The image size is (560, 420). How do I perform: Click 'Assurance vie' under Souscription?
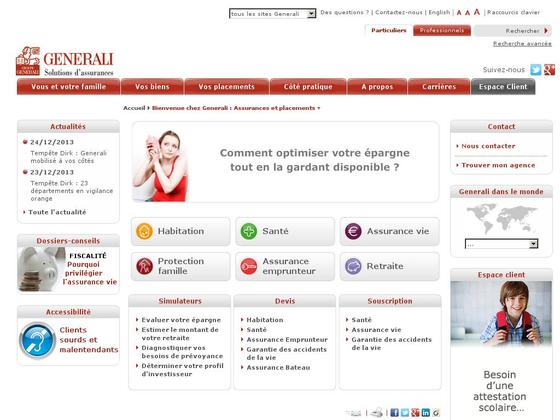(x=376, y=330)
